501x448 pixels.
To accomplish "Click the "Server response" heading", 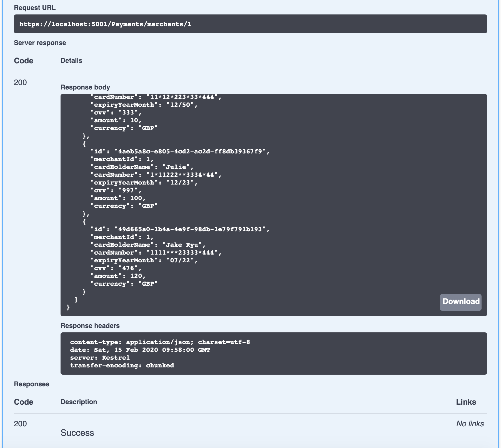I will (40, 43).
